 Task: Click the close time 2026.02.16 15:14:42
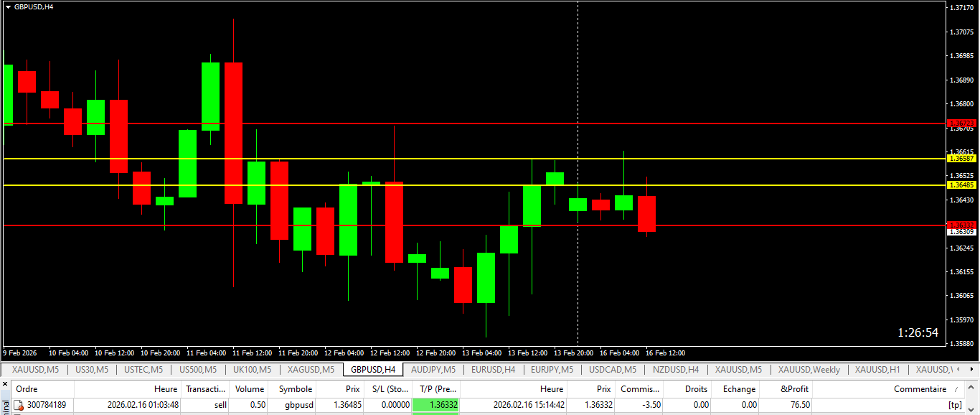point(529,405)
